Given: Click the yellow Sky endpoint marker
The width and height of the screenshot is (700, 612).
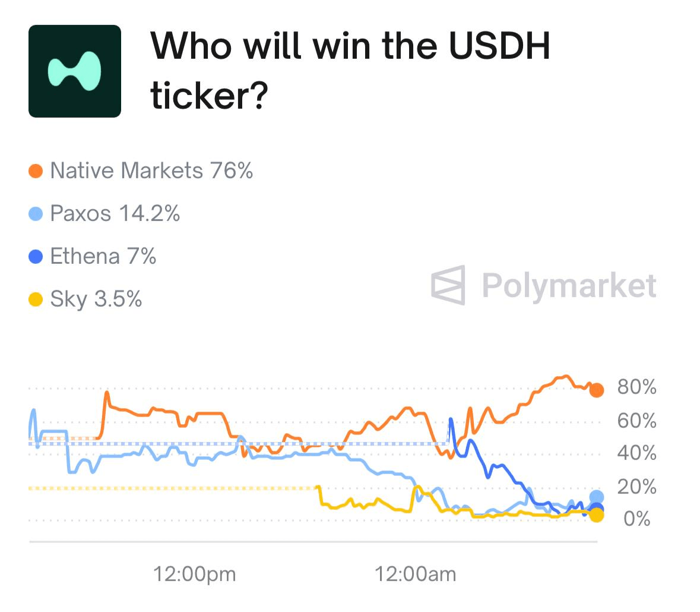Looking at the screenshot, I should [x=597, y=515].
